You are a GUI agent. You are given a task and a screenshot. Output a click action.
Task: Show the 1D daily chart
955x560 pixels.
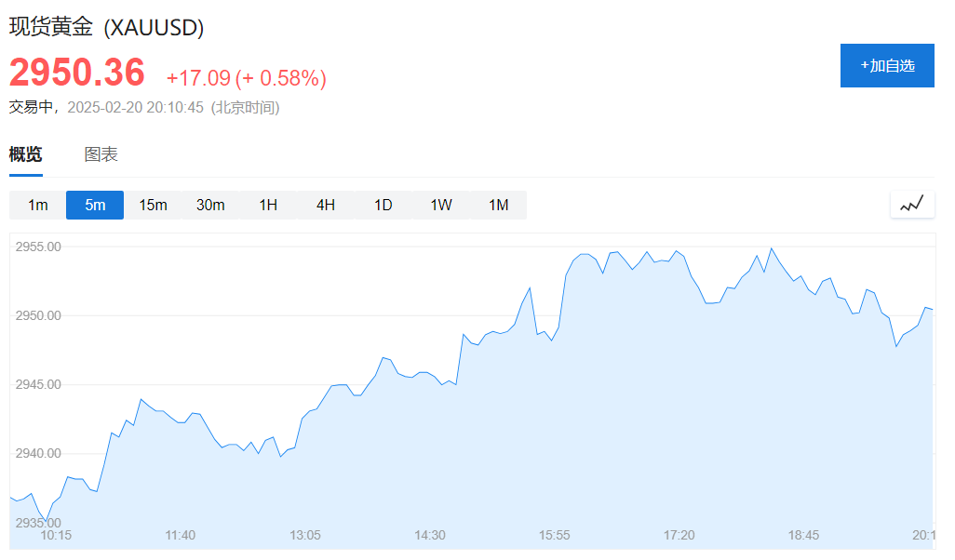coord(383,205)
